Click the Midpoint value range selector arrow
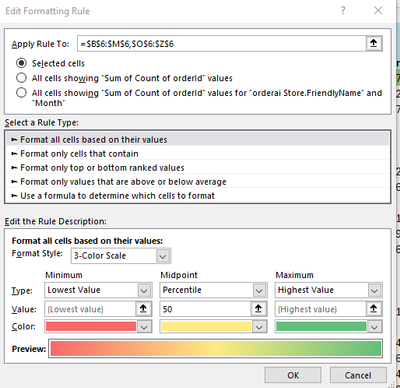Viewport: 400px width, 388px height. (258, 309)
